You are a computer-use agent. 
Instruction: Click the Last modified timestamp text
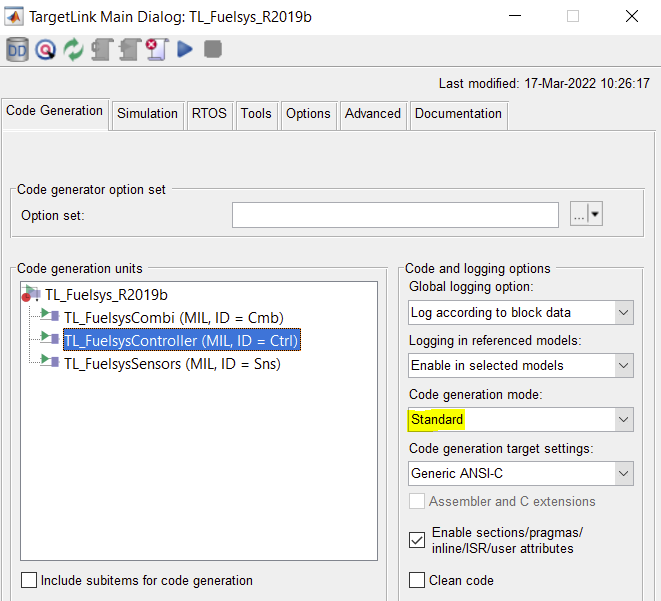(x=544, y=83)
